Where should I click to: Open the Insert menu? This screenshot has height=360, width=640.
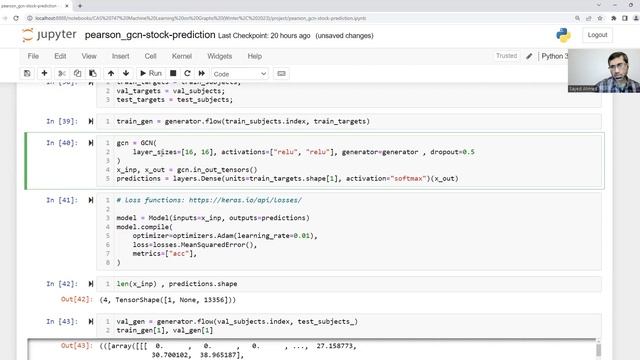(120, 56)
